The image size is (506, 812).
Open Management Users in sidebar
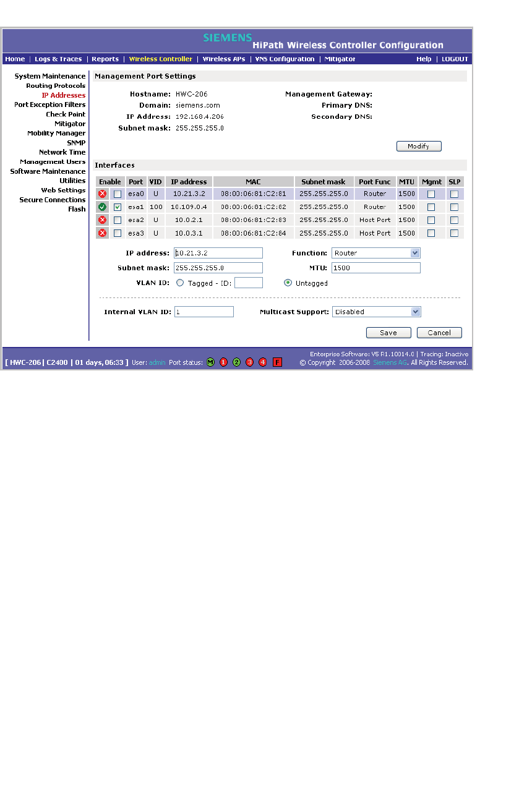click(53, 161)
